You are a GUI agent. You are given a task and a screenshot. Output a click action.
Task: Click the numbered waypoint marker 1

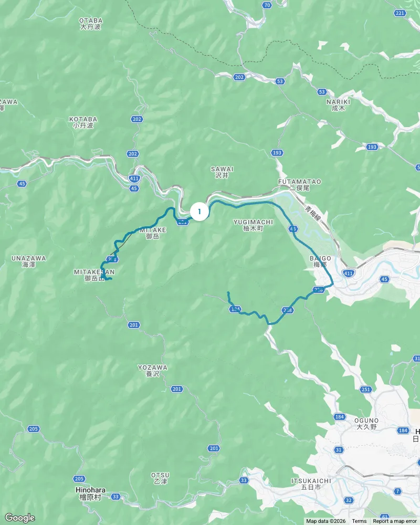tap(199, 212)
